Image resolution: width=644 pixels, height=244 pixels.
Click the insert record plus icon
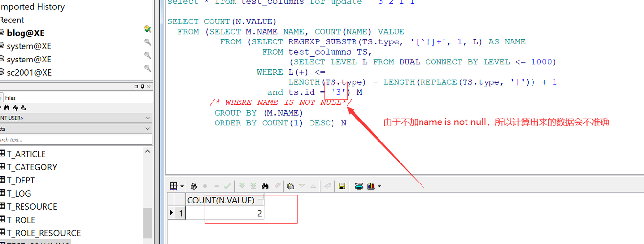[x=205, y=186]
